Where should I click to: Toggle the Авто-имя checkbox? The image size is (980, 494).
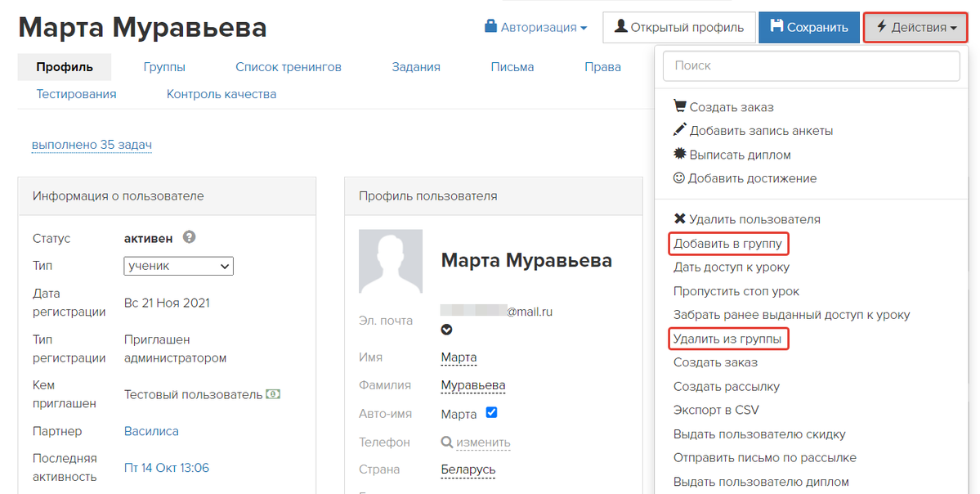point(491,413)
